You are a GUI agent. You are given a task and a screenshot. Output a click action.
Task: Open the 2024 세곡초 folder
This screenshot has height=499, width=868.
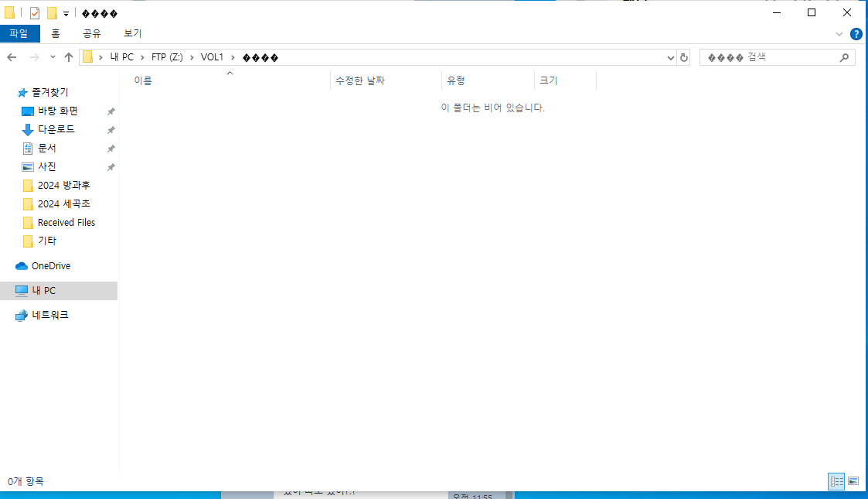(63, 203)
